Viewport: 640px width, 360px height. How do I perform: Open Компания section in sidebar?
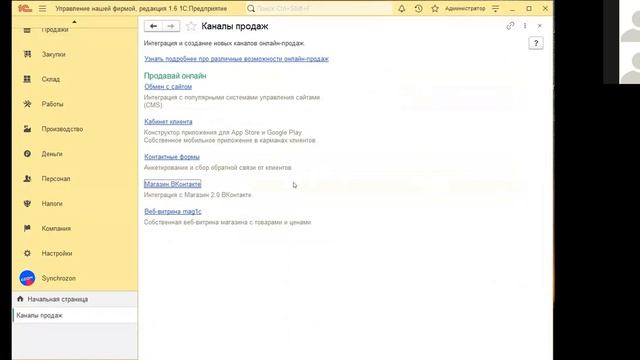[56, 229]
